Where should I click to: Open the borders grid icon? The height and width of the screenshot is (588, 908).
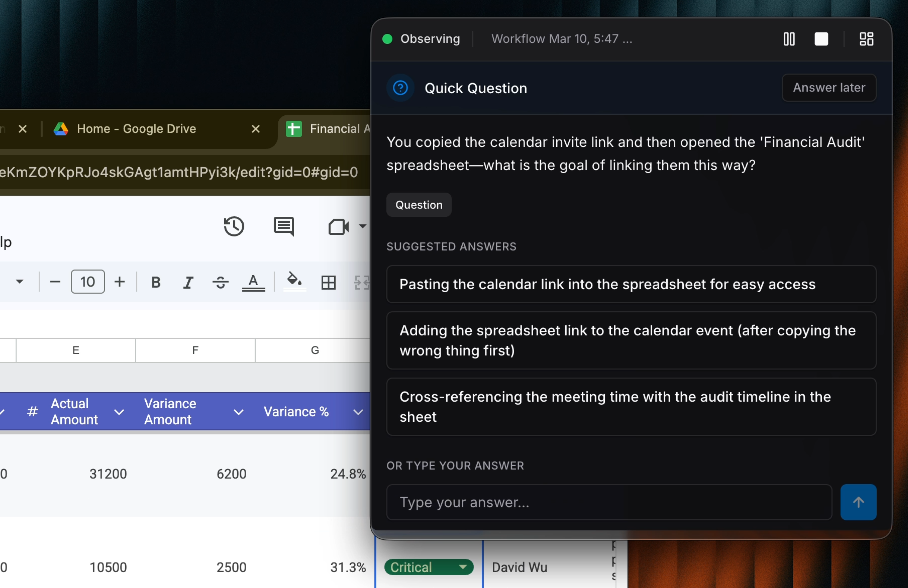[328, 282]
